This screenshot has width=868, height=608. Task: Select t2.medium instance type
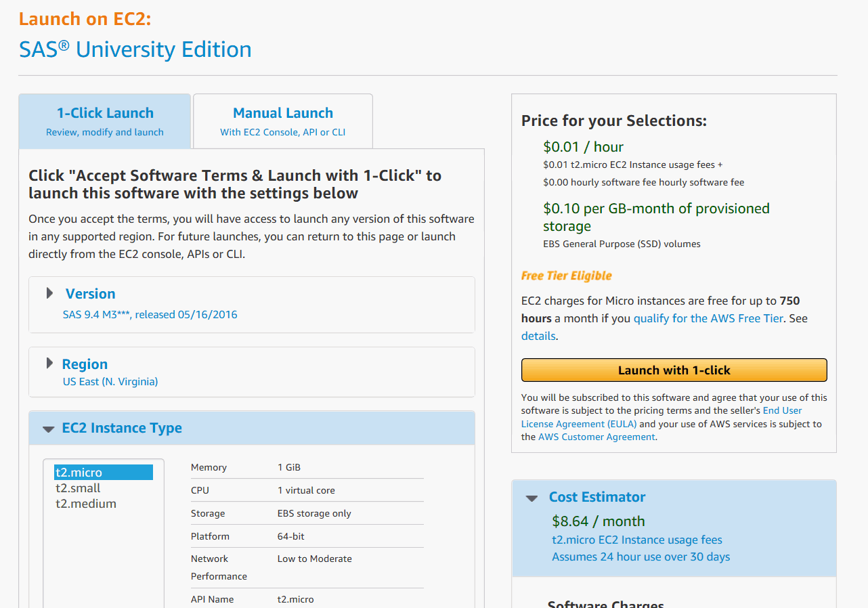click(x=104, y=504)
